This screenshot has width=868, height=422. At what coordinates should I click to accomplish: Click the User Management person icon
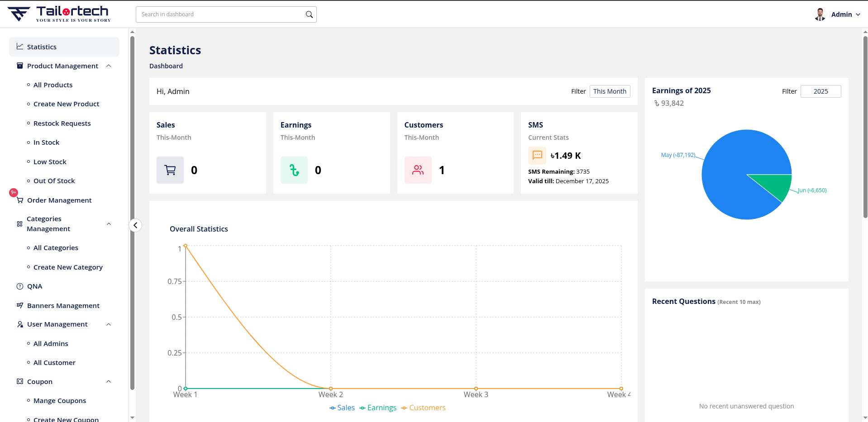(20, 324)
